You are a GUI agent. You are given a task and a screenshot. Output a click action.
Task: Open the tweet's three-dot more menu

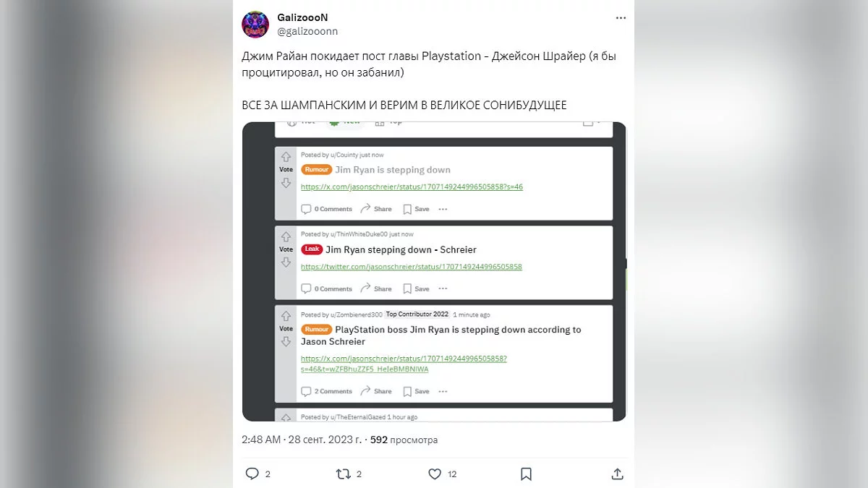coord(620,17)
